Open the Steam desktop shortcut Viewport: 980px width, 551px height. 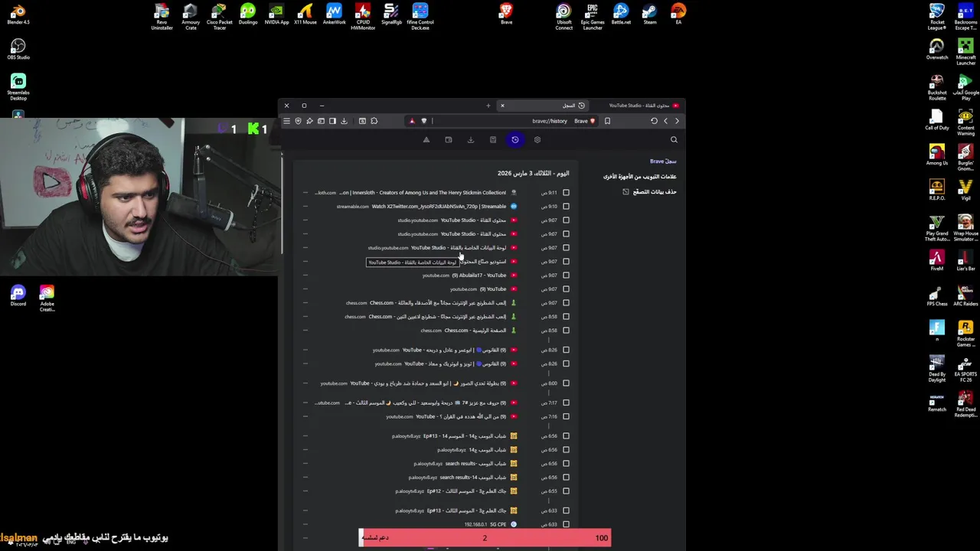pyautogui.click(x=649, y=15)
